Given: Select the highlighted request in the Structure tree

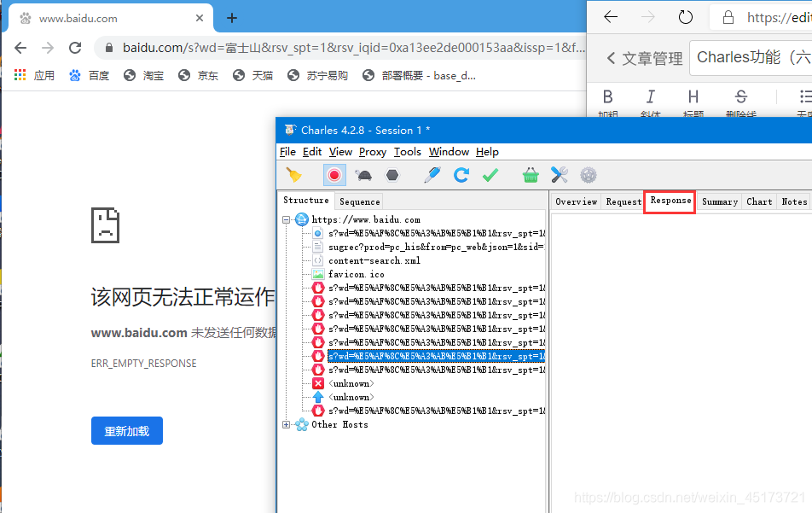Looking at the screenshot, I should 436,356.
